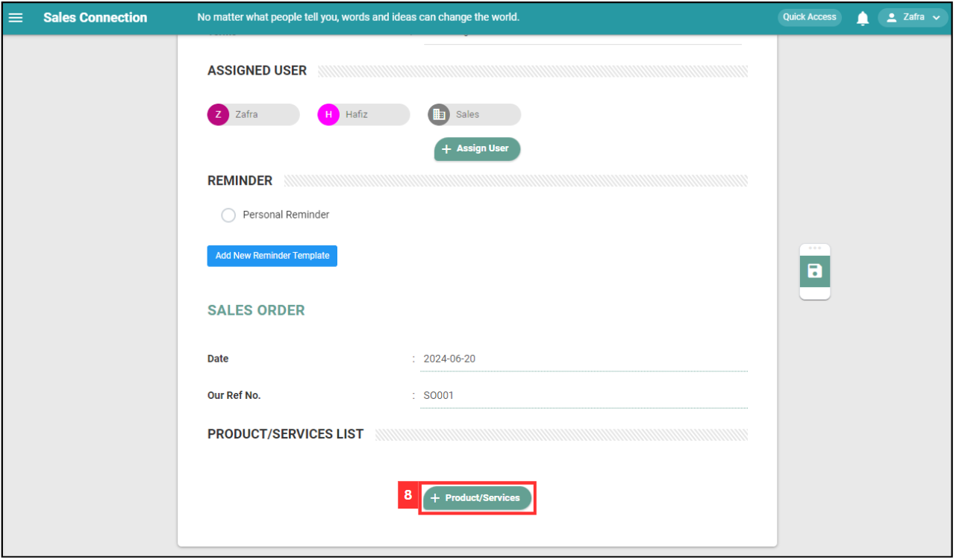This screenshot has width=956, height=560.
Task: Click the Our Ref No. label
Action: click(234, 395)
